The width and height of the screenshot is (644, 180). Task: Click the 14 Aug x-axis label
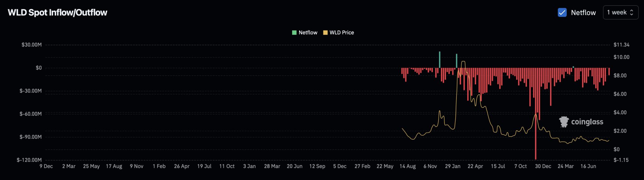(x=408, y=166)
